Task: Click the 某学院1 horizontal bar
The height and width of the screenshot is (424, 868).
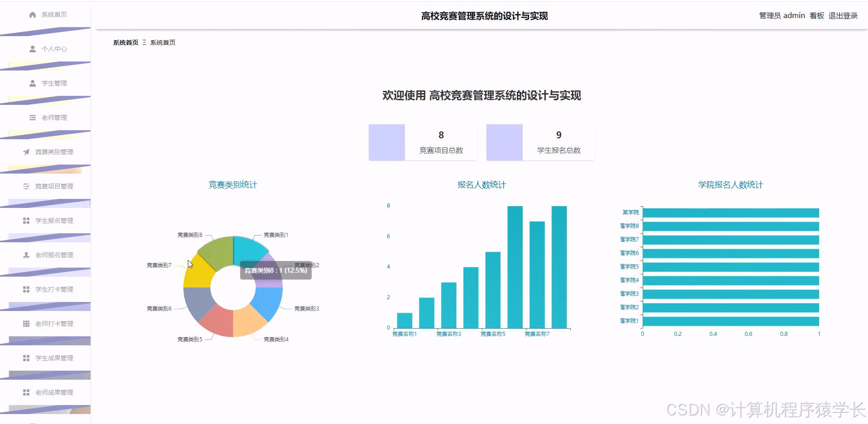Action: (731, 321)
